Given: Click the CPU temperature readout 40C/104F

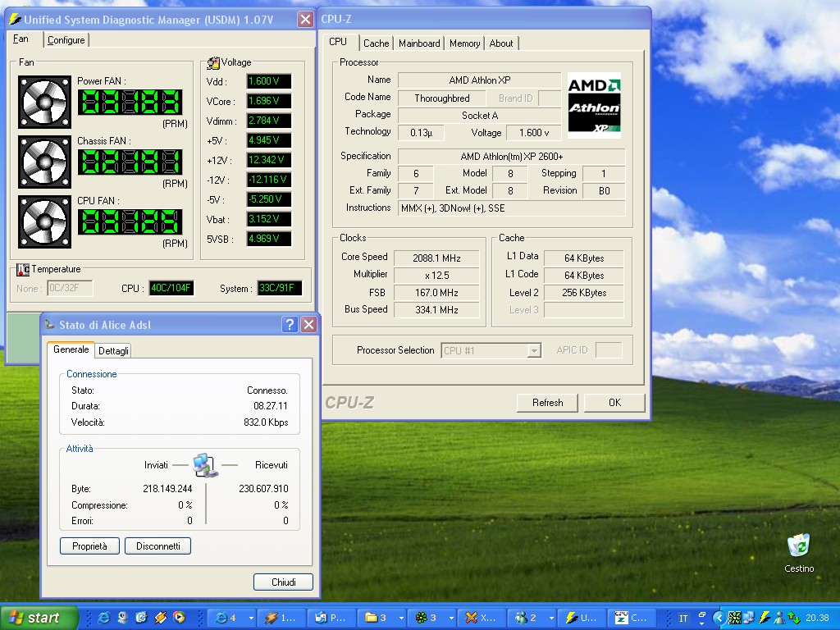Looking at the screenshot, I should [171, 288].
